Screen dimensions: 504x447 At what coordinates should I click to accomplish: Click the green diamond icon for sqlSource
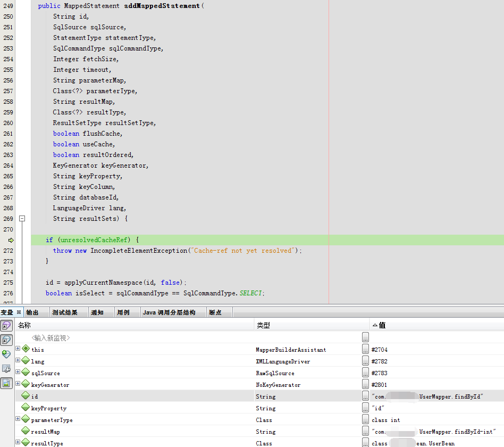pyautogui.click(x=26, y=372)
